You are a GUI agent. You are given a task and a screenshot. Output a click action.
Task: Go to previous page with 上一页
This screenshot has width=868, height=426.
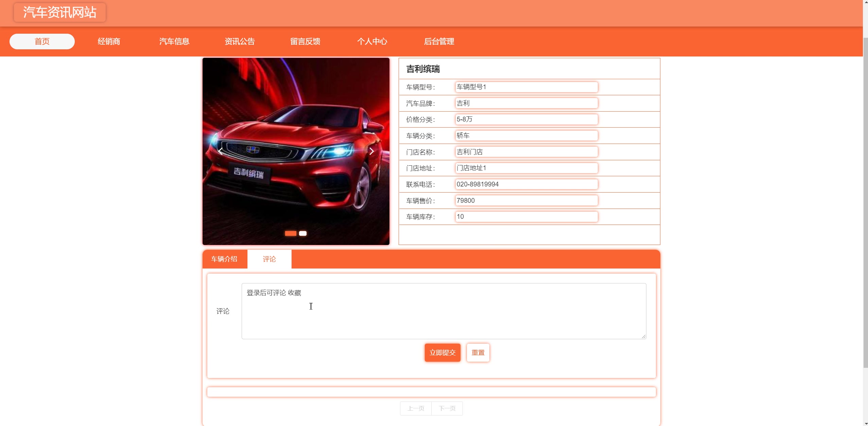pyautogui.click(x=416, y=408)
